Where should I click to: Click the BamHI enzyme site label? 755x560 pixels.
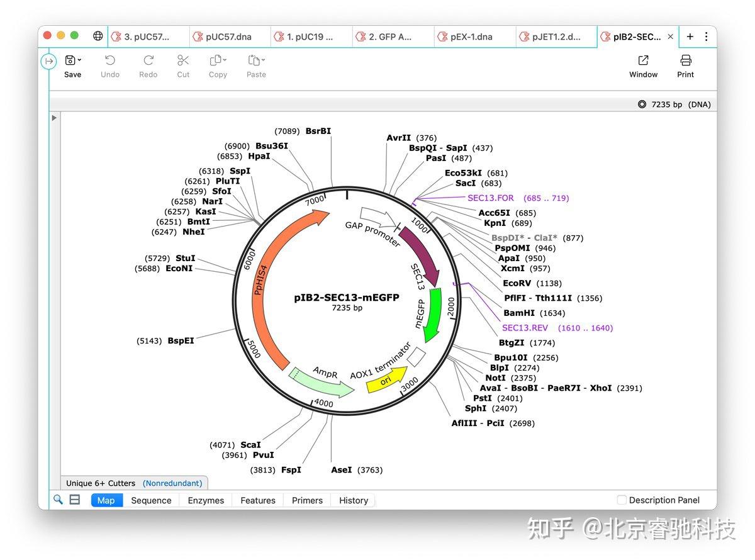pos(519,313)
